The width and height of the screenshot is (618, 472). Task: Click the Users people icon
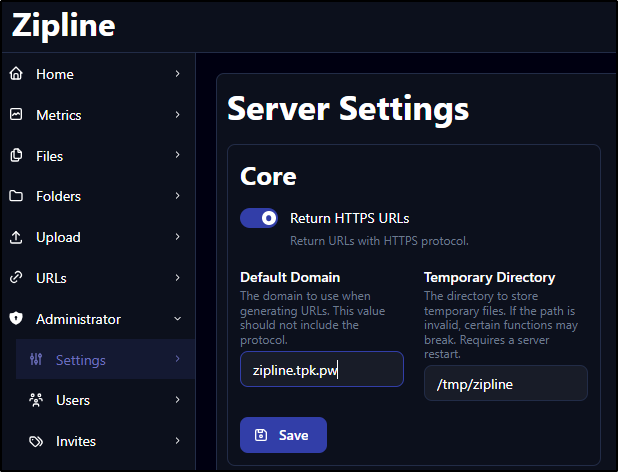click(x=36, y=400)
